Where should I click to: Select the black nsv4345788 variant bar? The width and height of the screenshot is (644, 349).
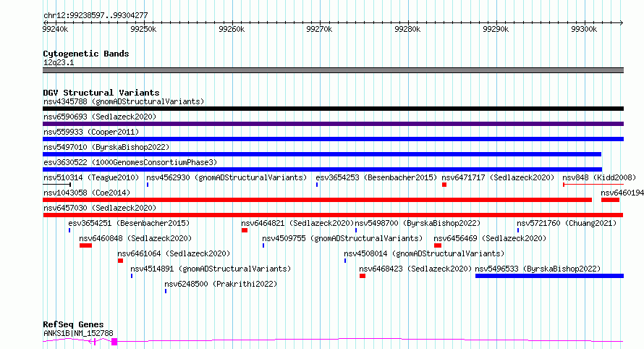(333, 109)
